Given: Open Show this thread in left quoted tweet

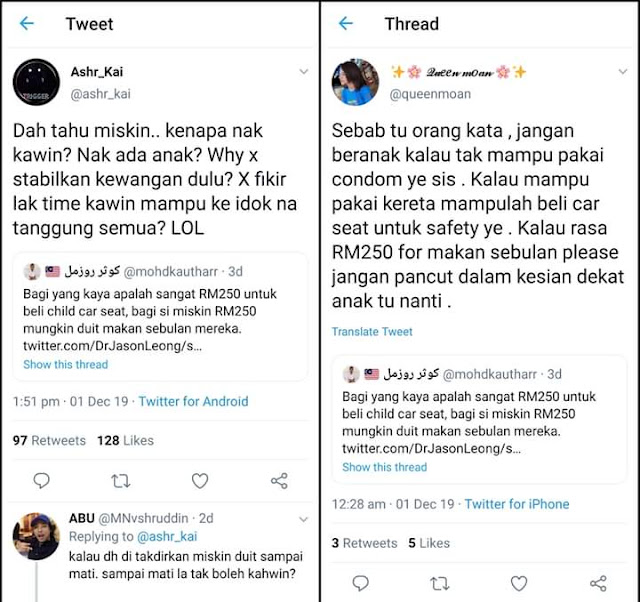Looking at the screenshot, I should 66,364.
